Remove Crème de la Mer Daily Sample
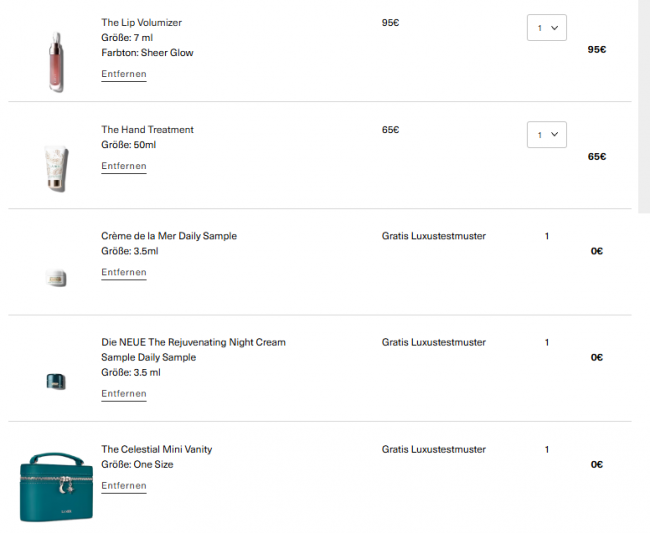 pyautogui.click(x=124, y=272)
